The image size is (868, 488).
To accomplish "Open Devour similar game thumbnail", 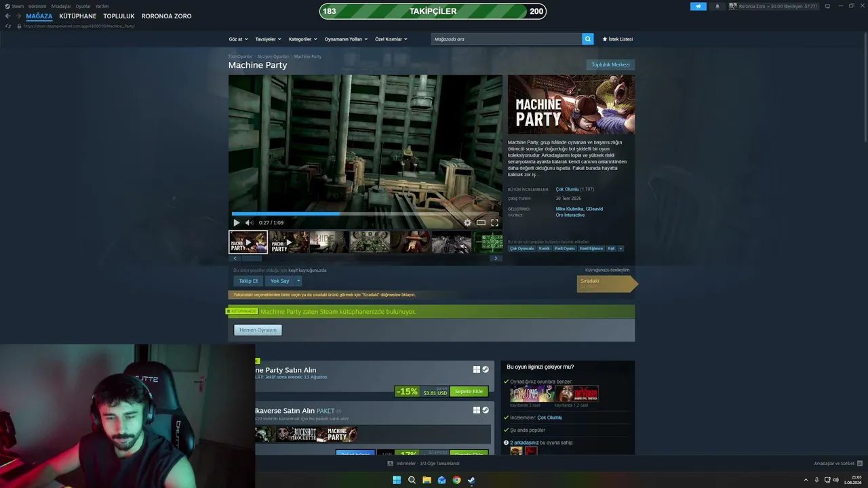I will 576,394.
